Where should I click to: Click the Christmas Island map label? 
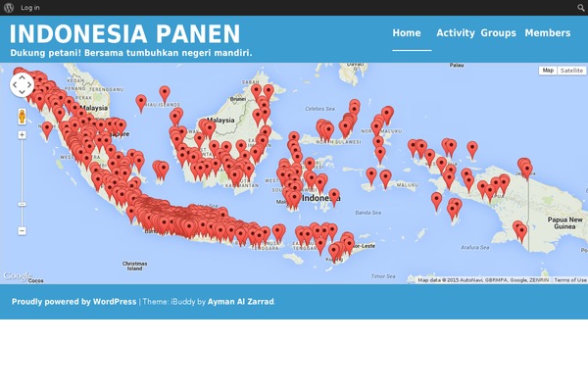click(134, 266)
